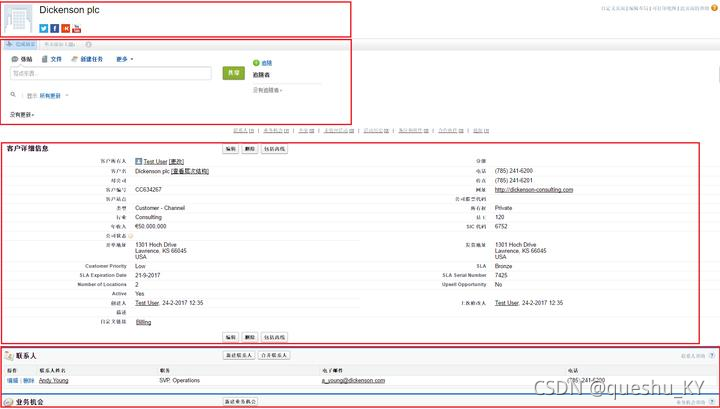
Task: Click the Consulting industry value
Action: point(148,217)
